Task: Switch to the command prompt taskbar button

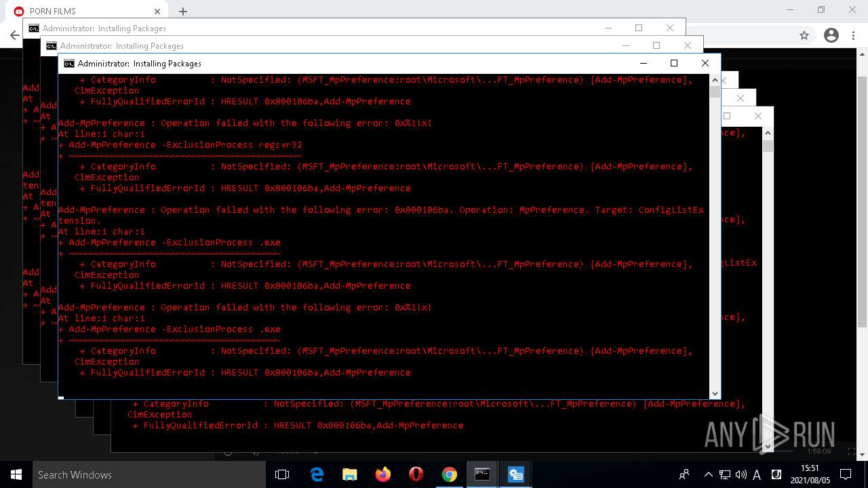Action: [482, 474]
